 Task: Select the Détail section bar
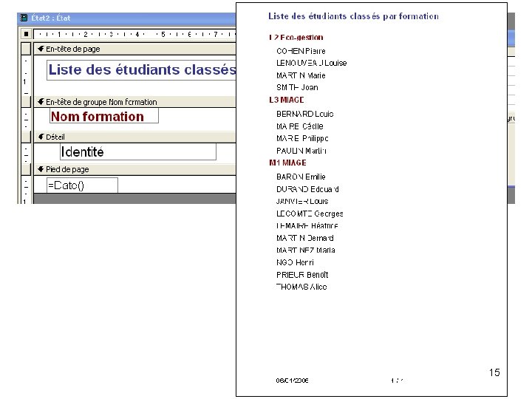pos(134,137)
